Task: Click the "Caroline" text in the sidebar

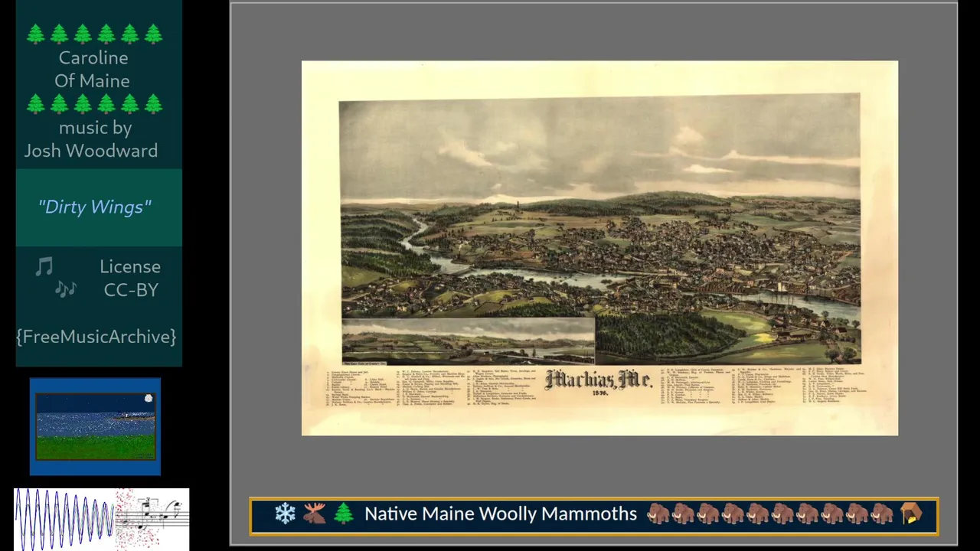Action: click(93, 58)
